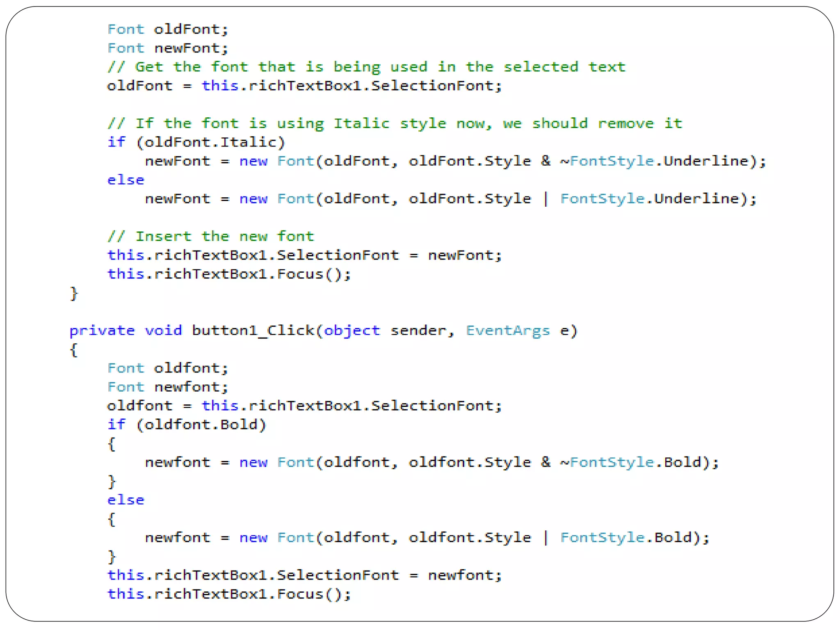The image size is (840, 630).
Task: Click the 'private' keyword in method signature
Action: pyautogui.click(x=102, y=331)
